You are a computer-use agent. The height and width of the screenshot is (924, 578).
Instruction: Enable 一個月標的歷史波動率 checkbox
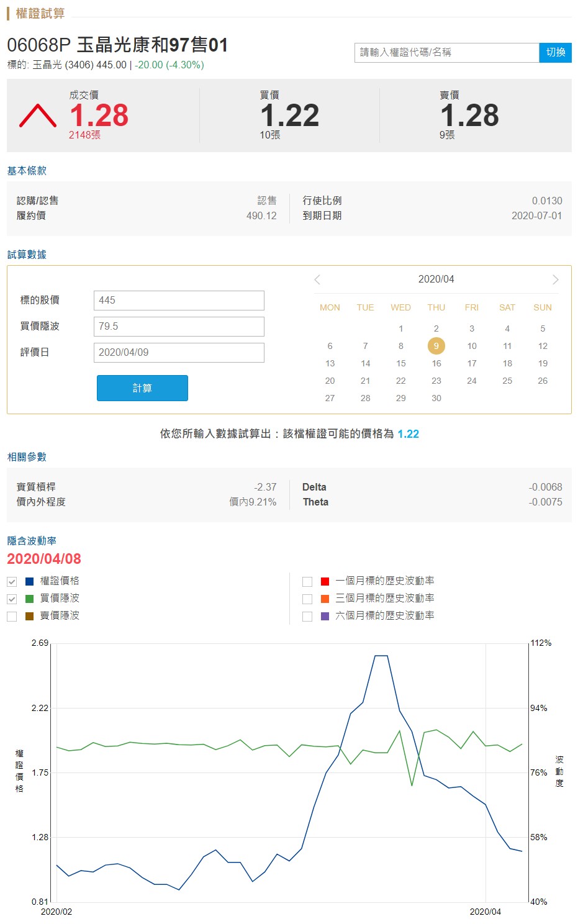tap(307, 582)
